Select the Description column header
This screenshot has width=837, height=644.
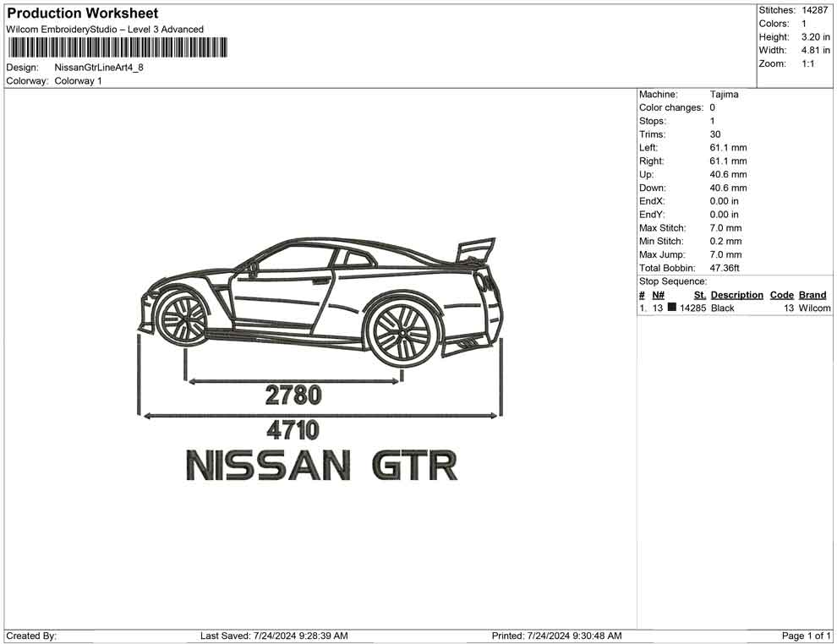pyautogui.click(x=736, y=294)
